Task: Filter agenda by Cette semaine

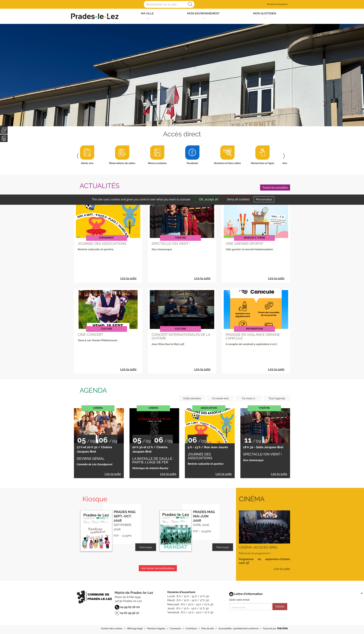Action: (x=192, y=398)
